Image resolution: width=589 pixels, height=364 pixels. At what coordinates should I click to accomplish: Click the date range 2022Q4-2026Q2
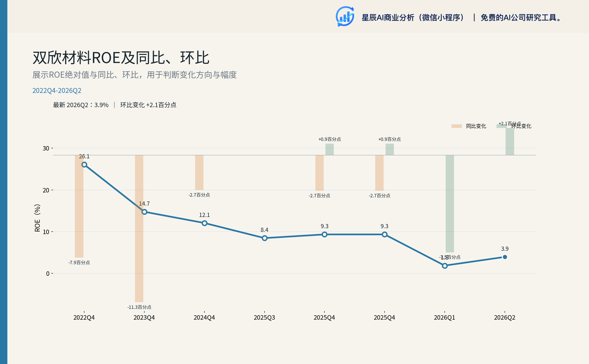(x=57, y=90)
